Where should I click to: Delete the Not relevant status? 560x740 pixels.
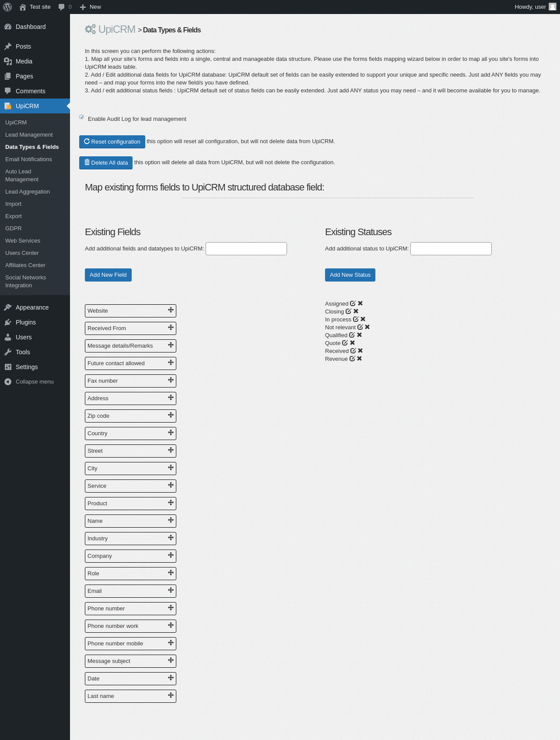click(367, 327)
